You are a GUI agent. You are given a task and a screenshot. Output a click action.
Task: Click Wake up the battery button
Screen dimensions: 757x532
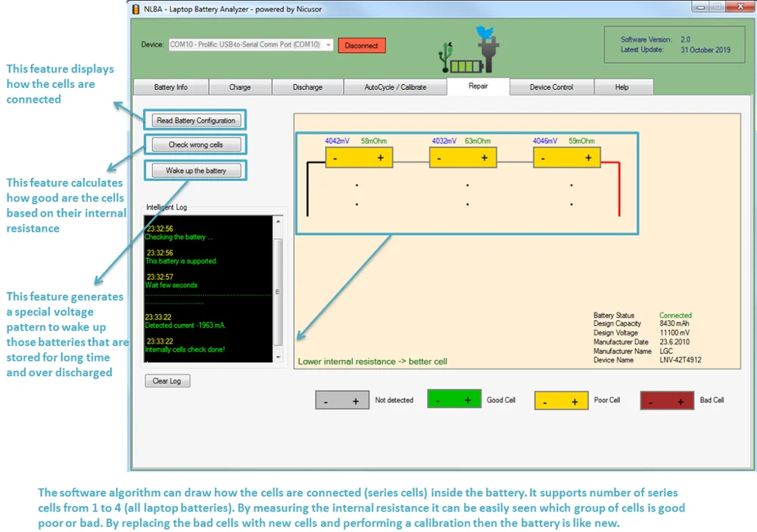tap(196, 170)
